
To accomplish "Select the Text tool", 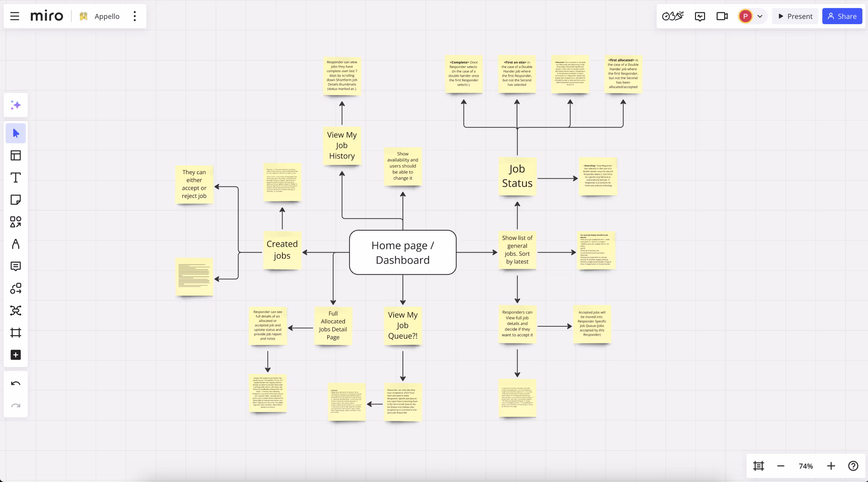I will click(x=16, y=178).
